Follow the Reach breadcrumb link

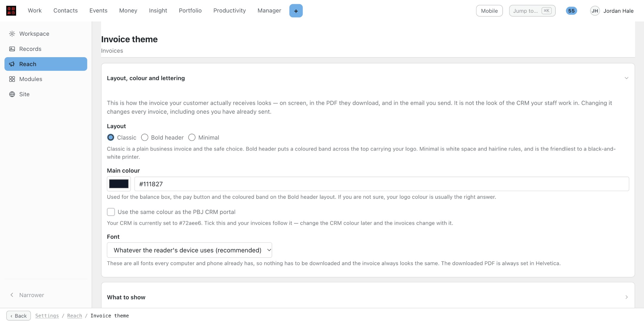click(75, 316)
